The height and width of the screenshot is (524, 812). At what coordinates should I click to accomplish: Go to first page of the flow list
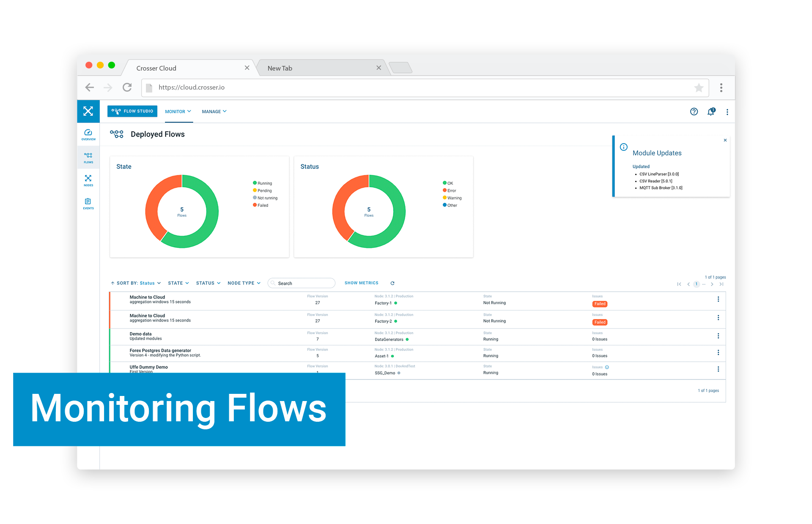[x=679, y=284]
